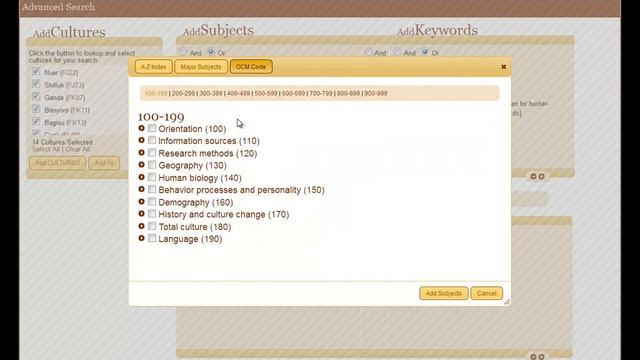Open the 800-899 code range
The width and height of the screenshot is (640, 360).
pyautogui.click(x=349, y=93)
